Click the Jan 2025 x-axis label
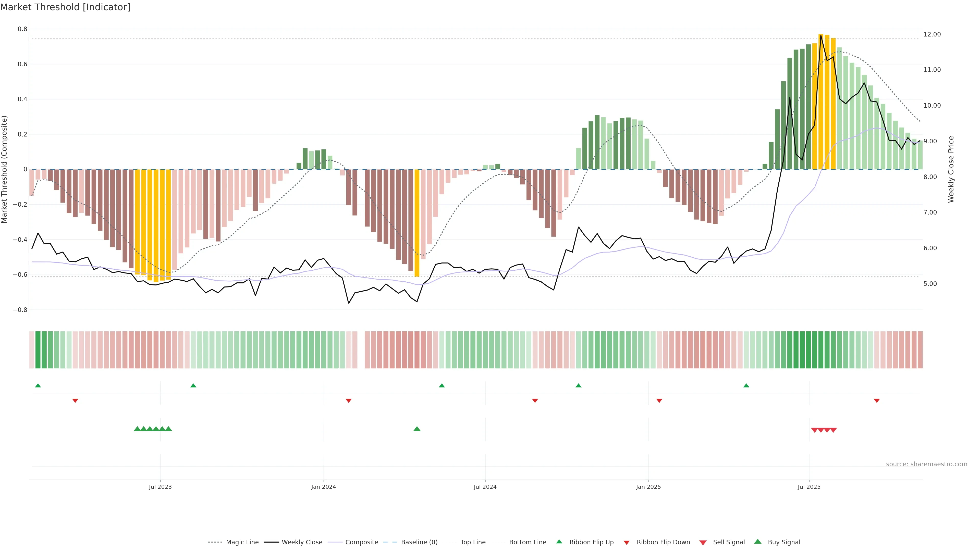This screenshot has height=551, width=980. pyautogui.click(x=648, y=487)
